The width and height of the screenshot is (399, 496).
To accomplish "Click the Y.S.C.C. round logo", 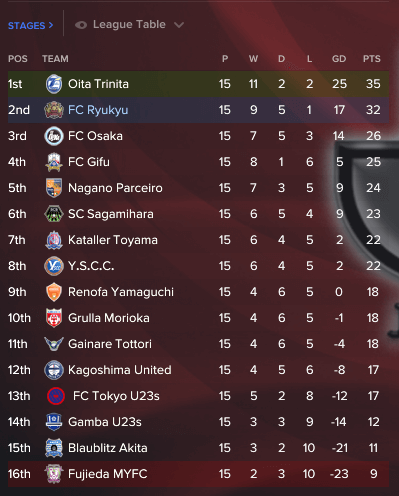I will (54, 266).
